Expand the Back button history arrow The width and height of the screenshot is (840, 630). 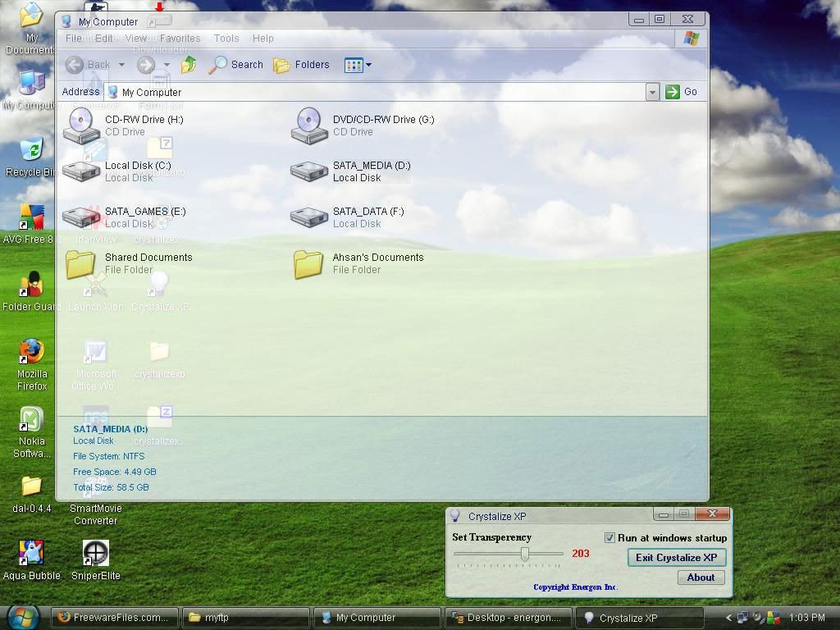(121, 65)
